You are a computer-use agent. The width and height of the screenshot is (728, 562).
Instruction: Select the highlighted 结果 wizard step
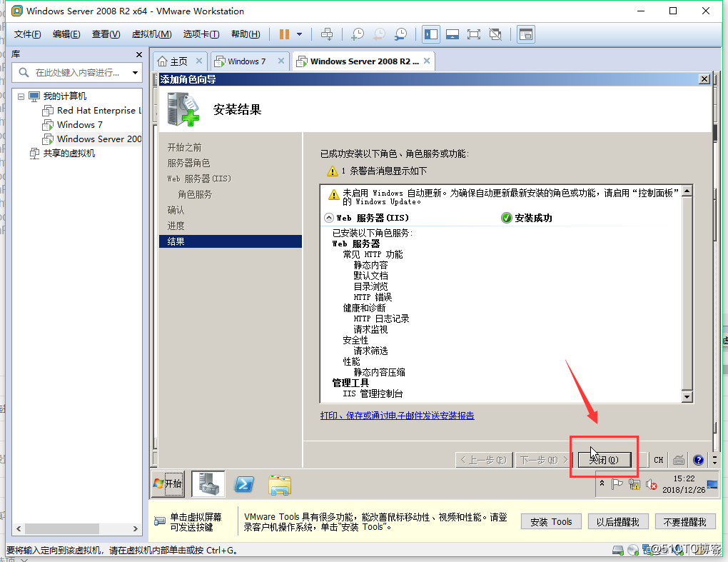(x=231, y=241)
